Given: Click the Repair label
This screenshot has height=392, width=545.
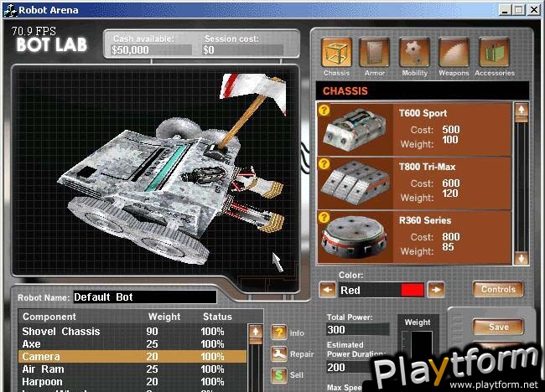Looking at the screenshot, I should pos(302,354).
